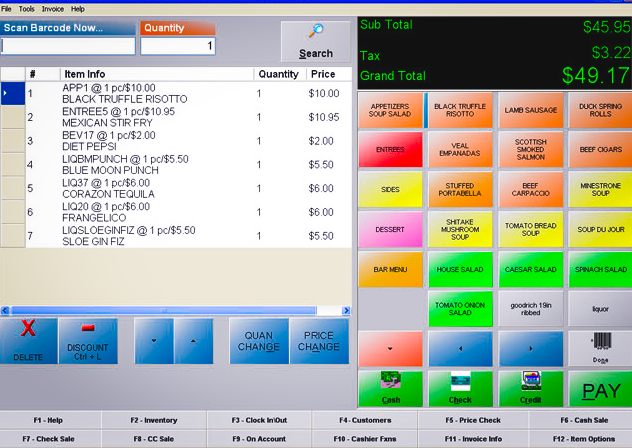Add Duck Spring Rolls item

[x=601, y=110]
